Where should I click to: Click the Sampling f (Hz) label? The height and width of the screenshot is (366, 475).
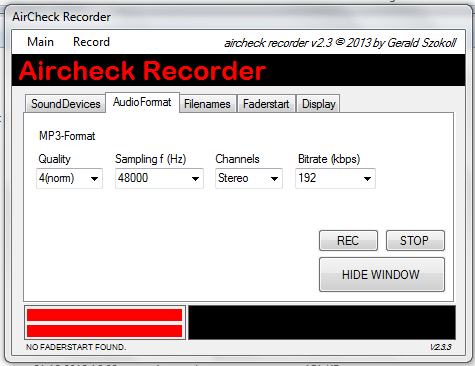pos(150,159)
